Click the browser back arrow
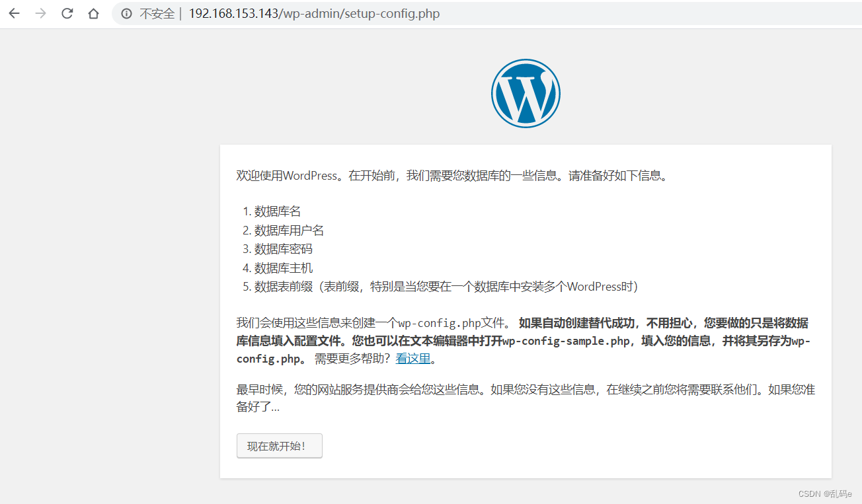Screen dimensions: 862x504 pyautogui.click(x=14, y=13)
